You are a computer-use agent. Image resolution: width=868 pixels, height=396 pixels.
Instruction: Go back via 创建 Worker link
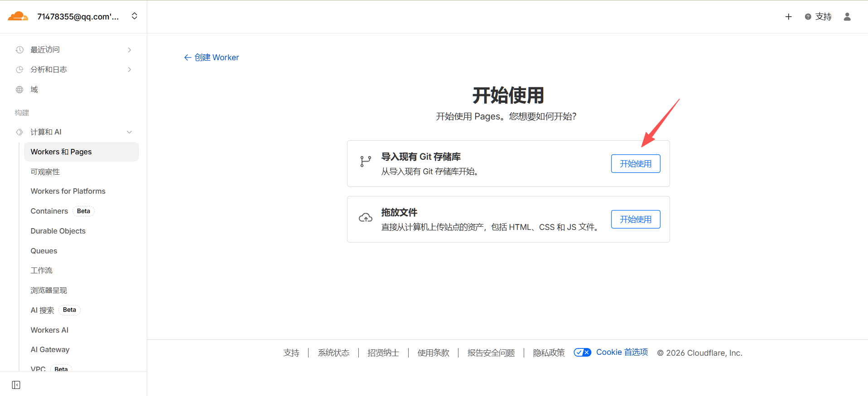(212, 57)
